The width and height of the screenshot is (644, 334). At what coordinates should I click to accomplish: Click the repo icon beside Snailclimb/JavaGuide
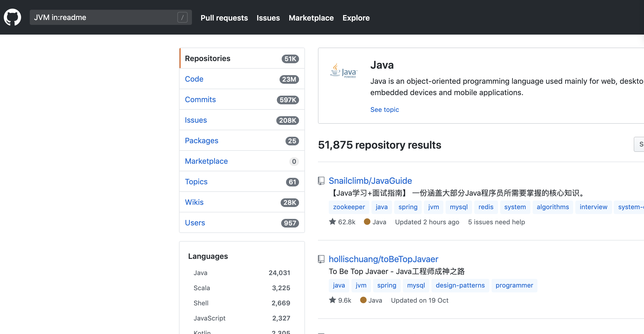pos(321,181)
